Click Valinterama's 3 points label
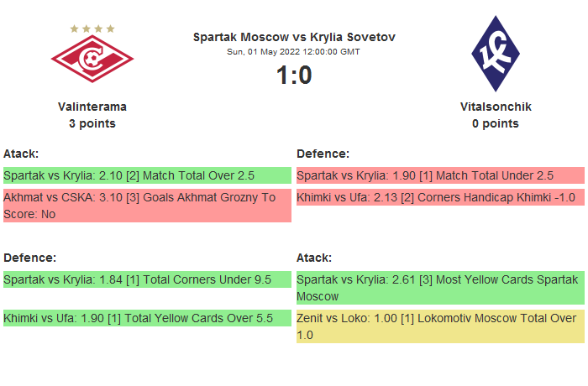This screenshot has height=386, width=588. (x=92, y=123)
